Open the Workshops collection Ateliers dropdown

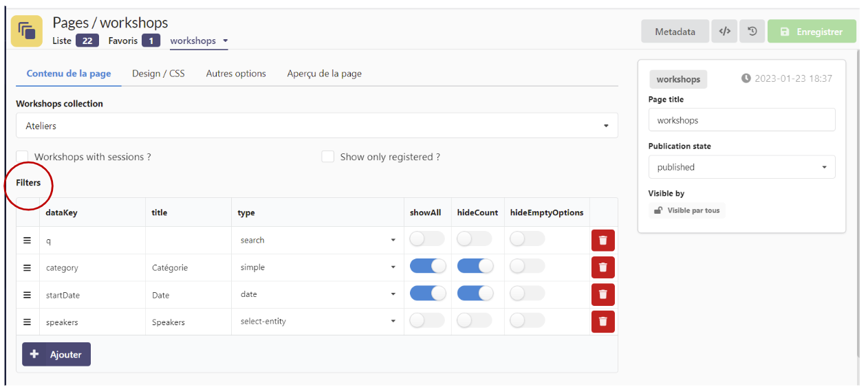(316, 126)
